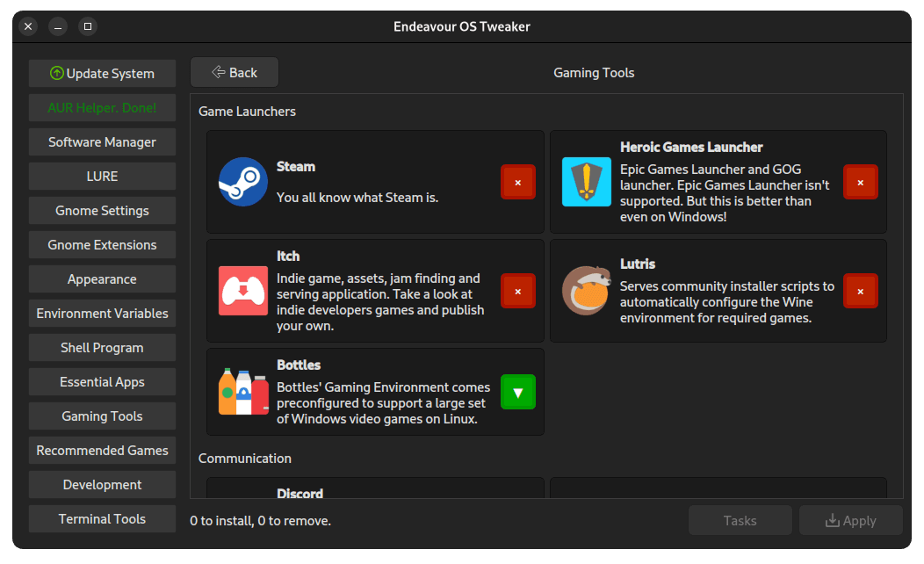Minimize the Endeavour OS Tweaker window
This screenshot has height=564, width=924.
(x=58, y=26)
